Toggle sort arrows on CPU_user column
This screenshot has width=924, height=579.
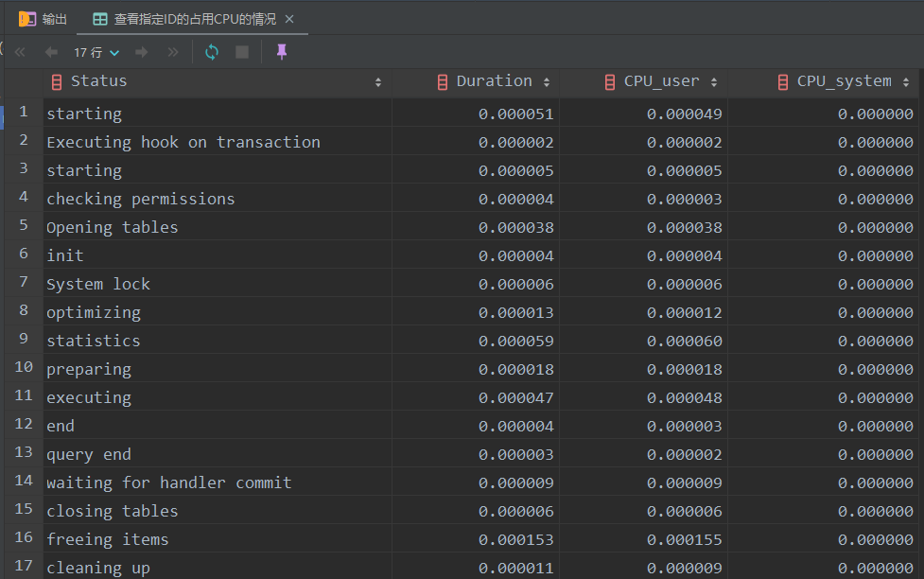click(x=714, y=82)
